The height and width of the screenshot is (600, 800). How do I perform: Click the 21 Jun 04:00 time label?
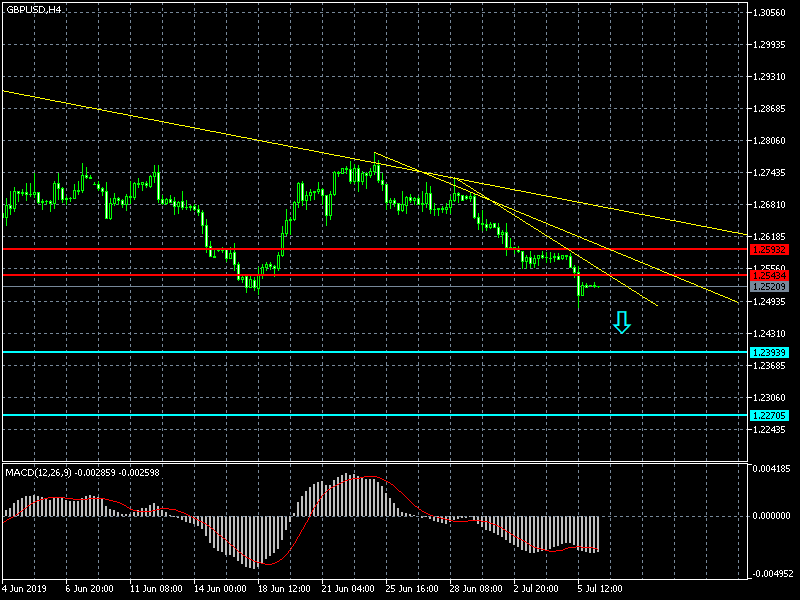[348, 588]
